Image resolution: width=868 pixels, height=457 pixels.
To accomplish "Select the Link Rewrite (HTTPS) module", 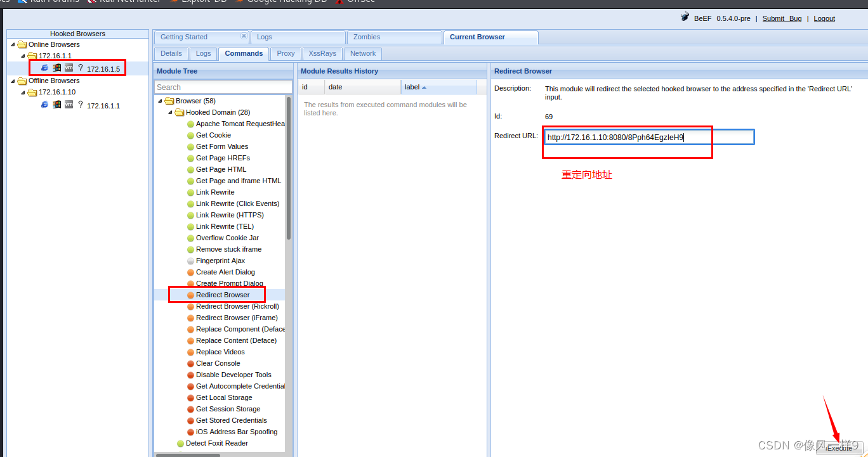I will (230, 215).
